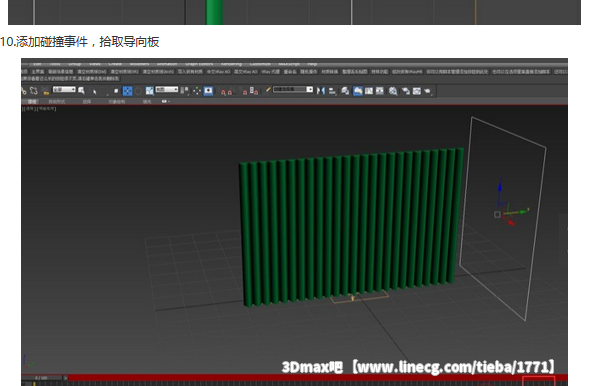594x386 pixels.
Task: Open the reference coordinate system dropdown
Action: tap(167, 89)
